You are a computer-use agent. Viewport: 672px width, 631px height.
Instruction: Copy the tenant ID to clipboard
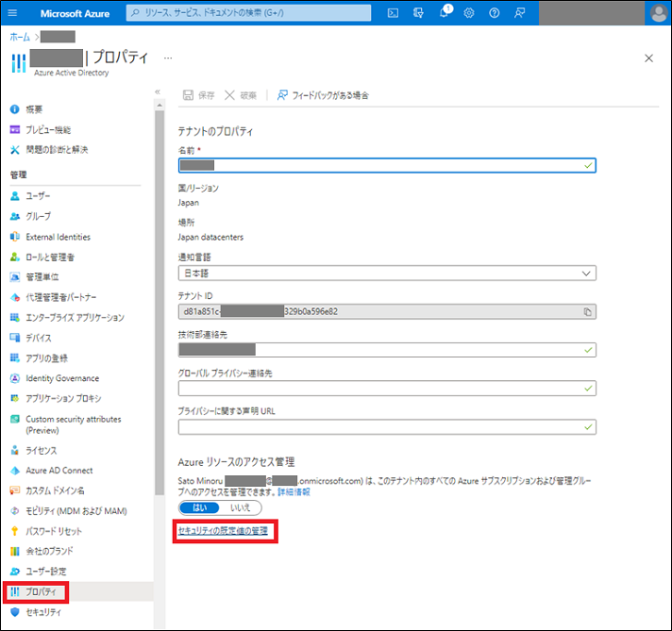tap(587, 312)
